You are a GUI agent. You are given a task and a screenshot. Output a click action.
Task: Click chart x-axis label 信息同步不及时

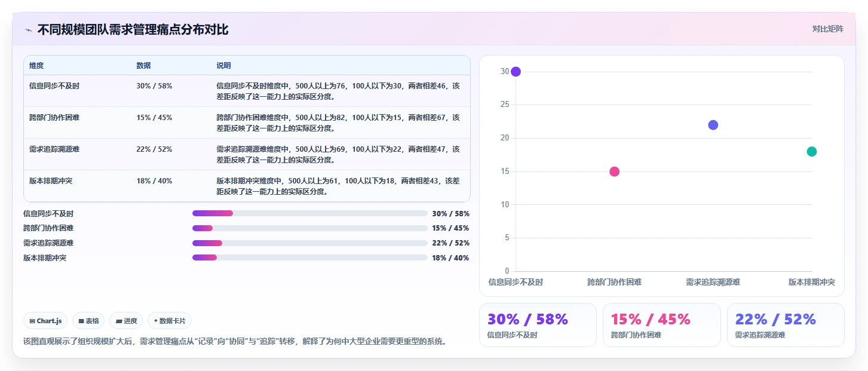point(516,282)
